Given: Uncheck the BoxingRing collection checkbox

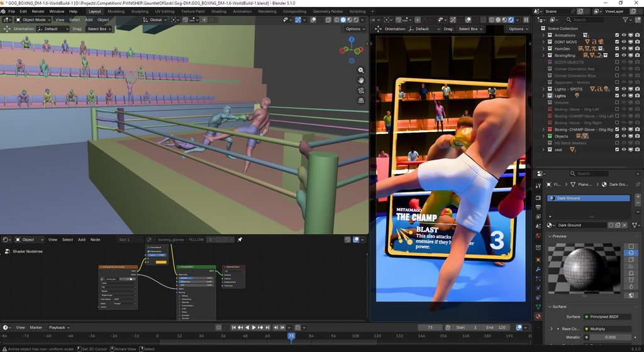Looking at the screenshot, I should (617, 55).
